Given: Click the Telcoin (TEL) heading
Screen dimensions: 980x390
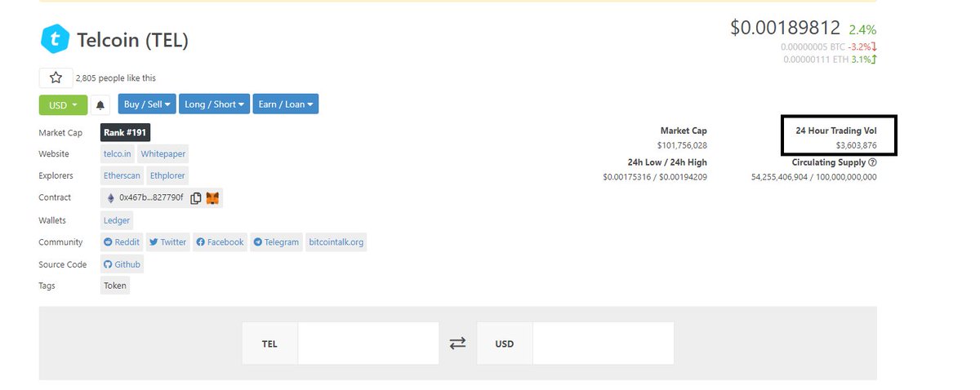Looking at the screenshot, I should pos(132,40).
